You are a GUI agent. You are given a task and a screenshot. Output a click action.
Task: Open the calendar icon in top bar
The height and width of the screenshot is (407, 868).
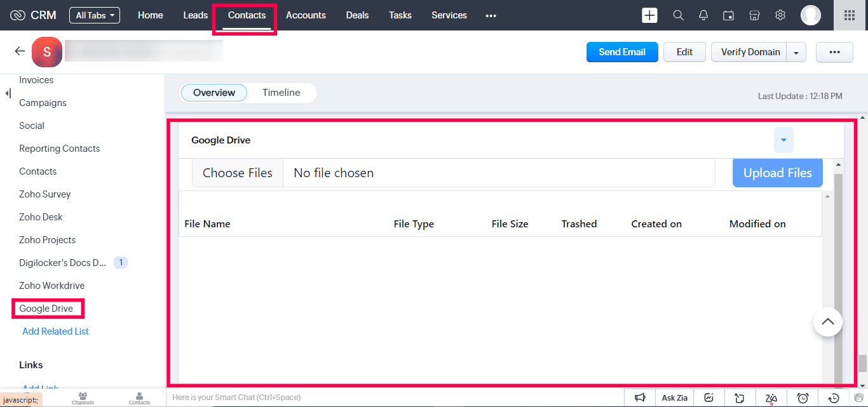729,15
